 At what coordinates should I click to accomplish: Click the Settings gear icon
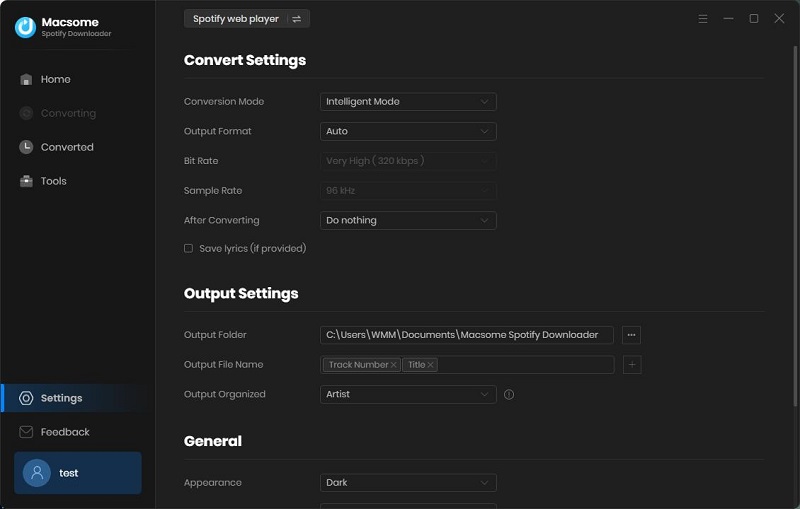tap(26, 398)
